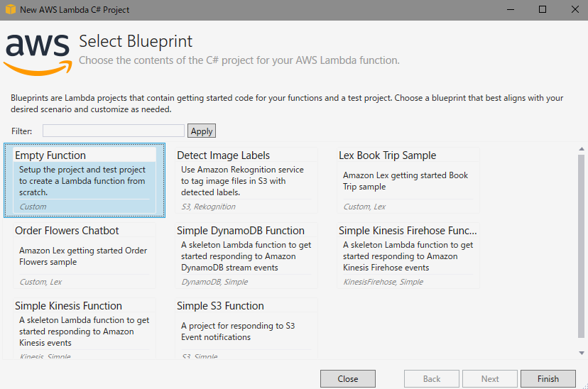
Task: Pick the Simple Kinesis Function blueprint
Action: tap(85, 329)
